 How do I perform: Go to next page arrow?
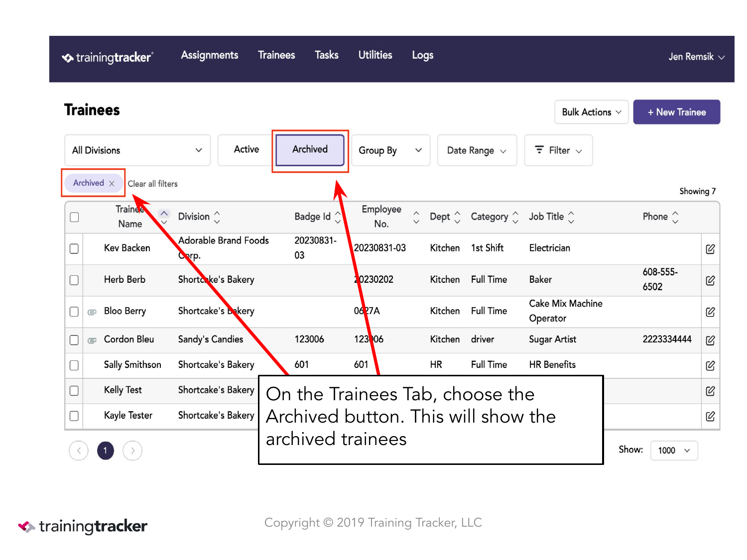[x=132, y=450]
